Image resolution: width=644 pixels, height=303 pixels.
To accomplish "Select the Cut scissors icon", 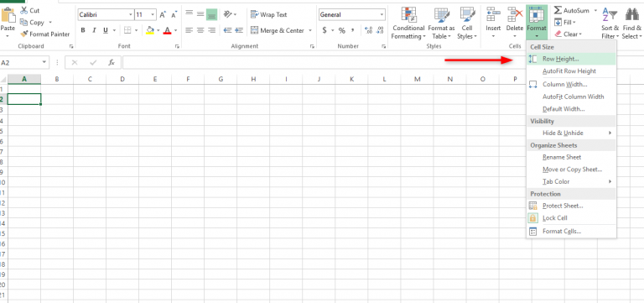I will 23,10.
